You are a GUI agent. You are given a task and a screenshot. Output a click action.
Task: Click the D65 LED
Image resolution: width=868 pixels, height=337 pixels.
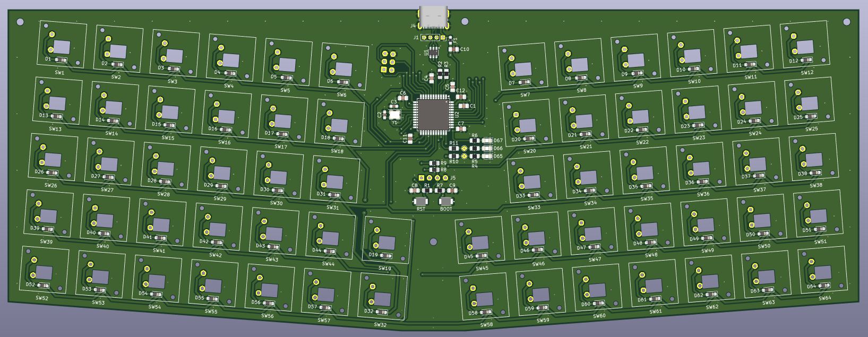coord(487,156)
